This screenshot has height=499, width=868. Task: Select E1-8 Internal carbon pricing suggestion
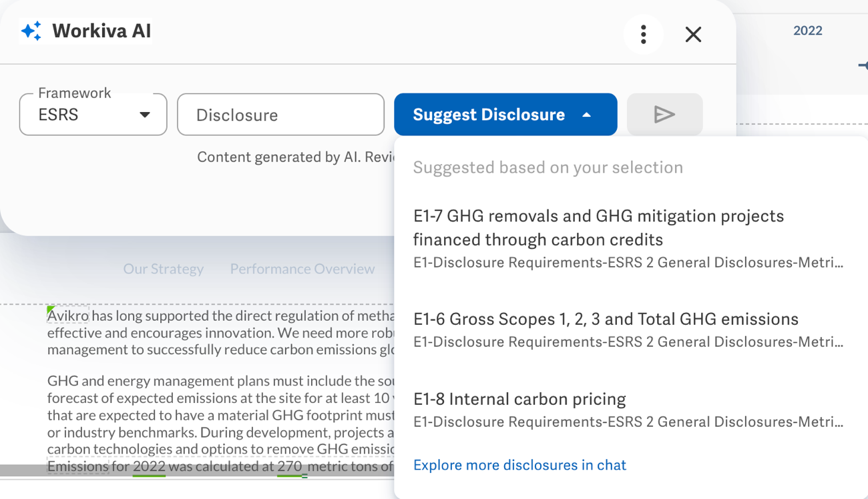click(628, 410)
